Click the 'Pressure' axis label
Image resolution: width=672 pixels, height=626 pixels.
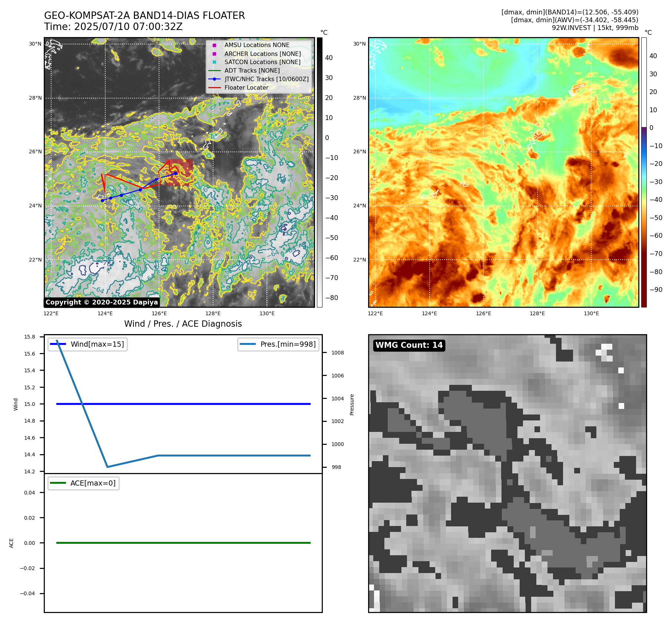coord(352,404)
